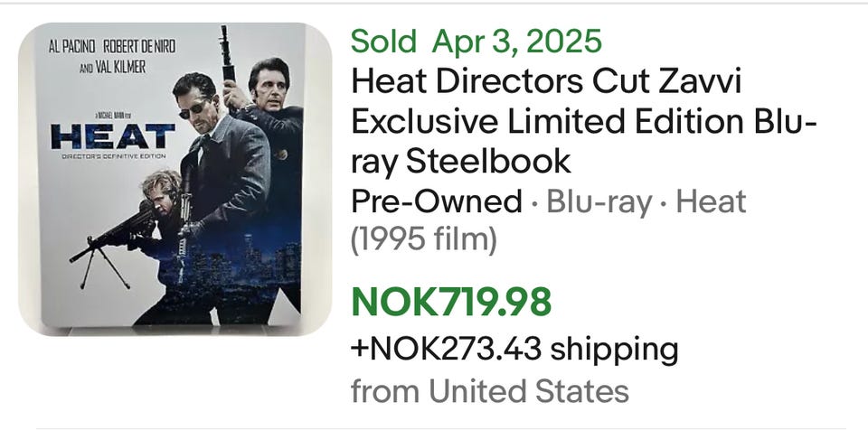Click the "Exclusive Limited Edition Blu-" title line
The width and height of the screenshot is (868, 430).
(583, 121)
